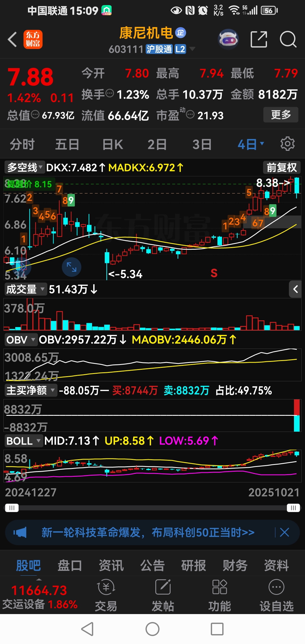The width and height of the screenshot is (305, 644).
Task: Open 科创50 promo banner link
Action: coord(148,532)
